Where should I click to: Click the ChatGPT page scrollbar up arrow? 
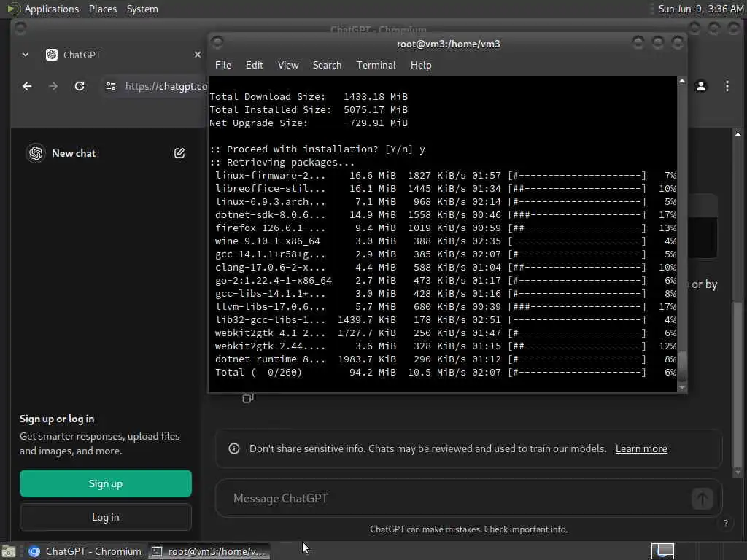coord(738,134)
